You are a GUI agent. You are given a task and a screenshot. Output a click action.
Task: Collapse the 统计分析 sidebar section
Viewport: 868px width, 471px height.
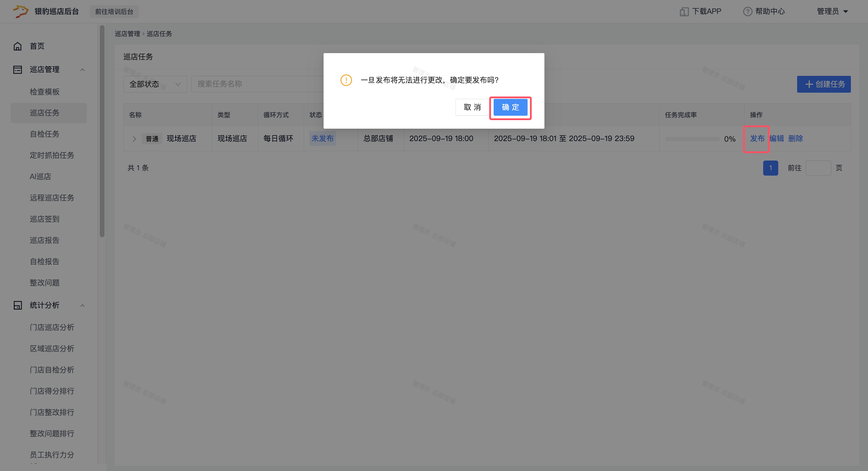coord(82,305)
